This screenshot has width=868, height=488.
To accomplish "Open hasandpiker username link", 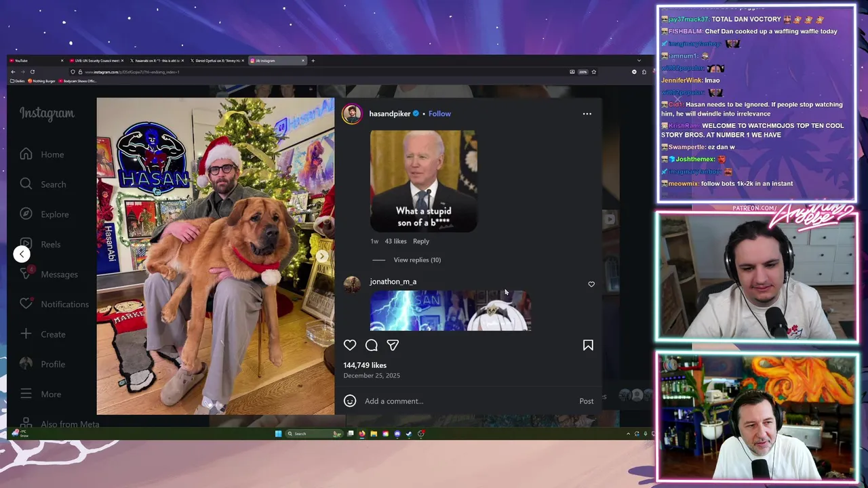I will 389,113.
